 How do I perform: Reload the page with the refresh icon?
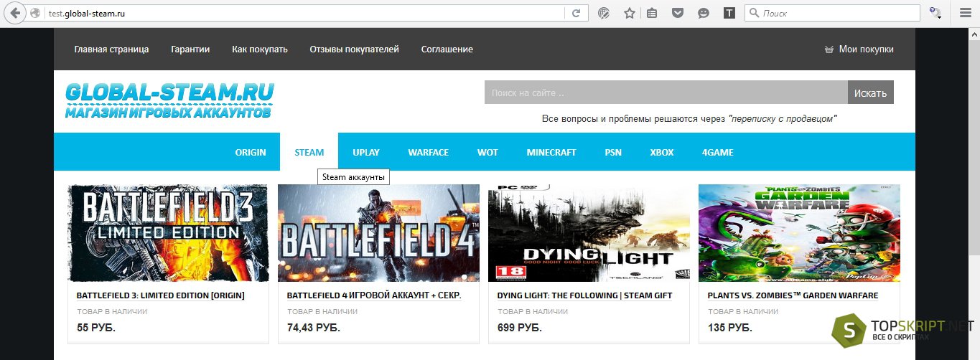(x=576, y=13)
